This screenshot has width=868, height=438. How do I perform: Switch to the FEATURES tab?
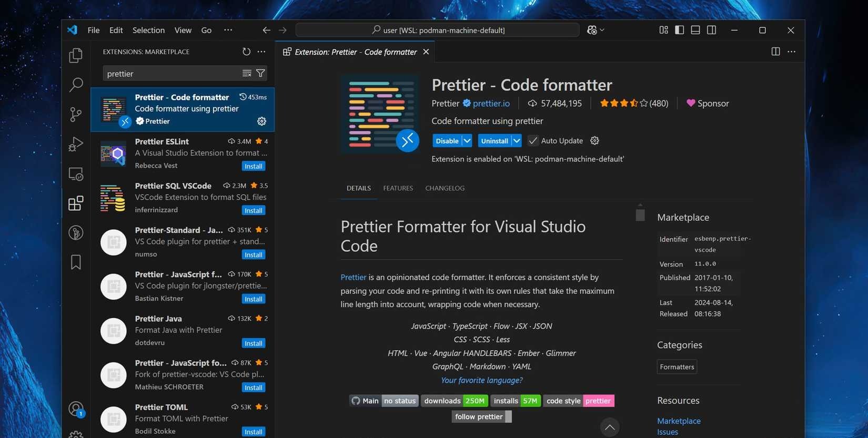point(398,188)
